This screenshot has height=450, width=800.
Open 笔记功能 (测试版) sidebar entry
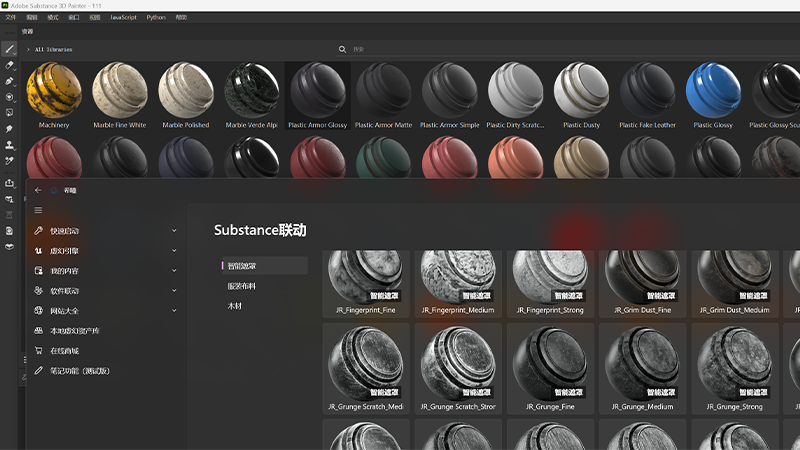click(x=80, y=371)
